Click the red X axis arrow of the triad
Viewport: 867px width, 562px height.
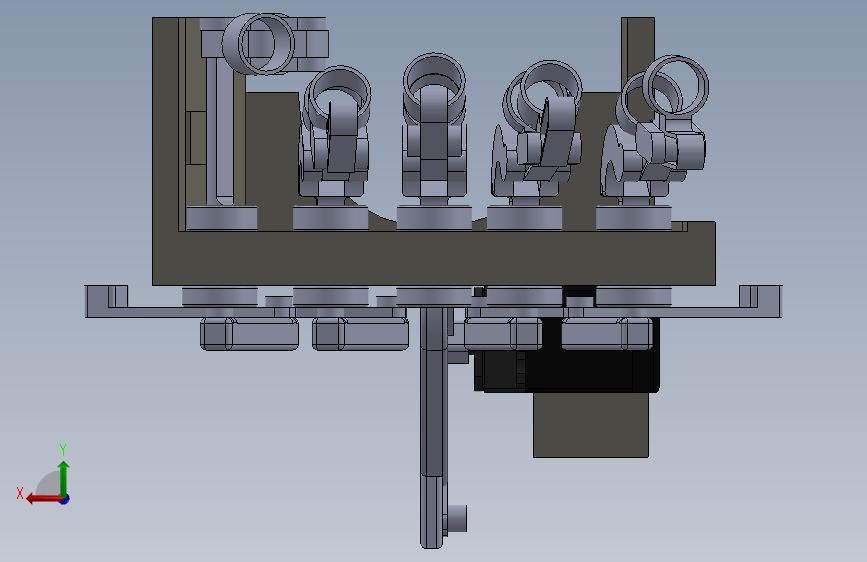point(43,499)
